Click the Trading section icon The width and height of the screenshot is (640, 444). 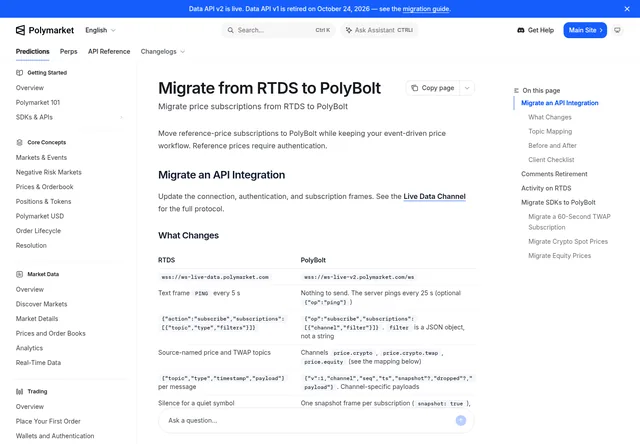pos(19,391)
